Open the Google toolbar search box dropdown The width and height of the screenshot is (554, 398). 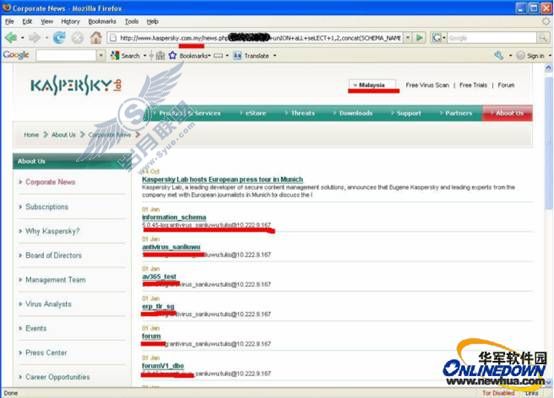tap(101, 55)
